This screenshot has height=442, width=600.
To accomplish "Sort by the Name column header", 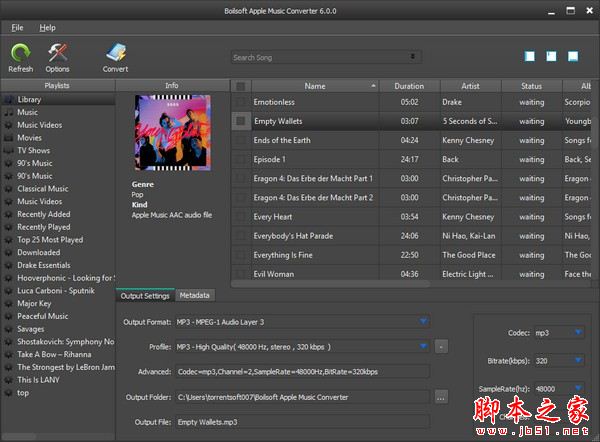I will click(x=315, y=86).
